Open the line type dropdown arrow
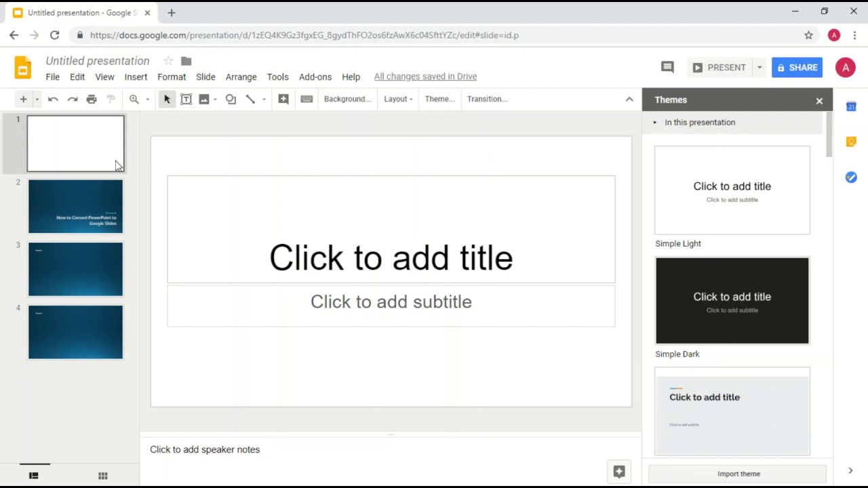This screenshot has height=488, width=868. [264, 99]
